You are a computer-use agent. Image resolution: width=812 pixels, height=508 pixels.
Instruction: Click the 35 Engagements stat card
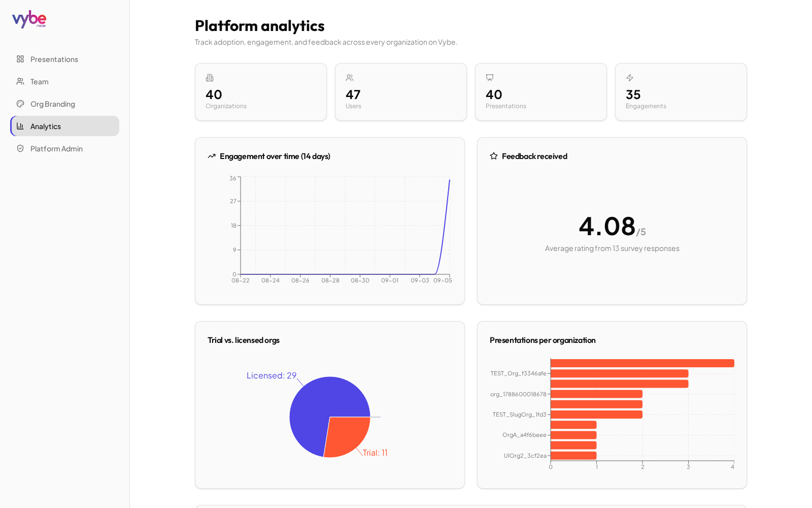681,92
